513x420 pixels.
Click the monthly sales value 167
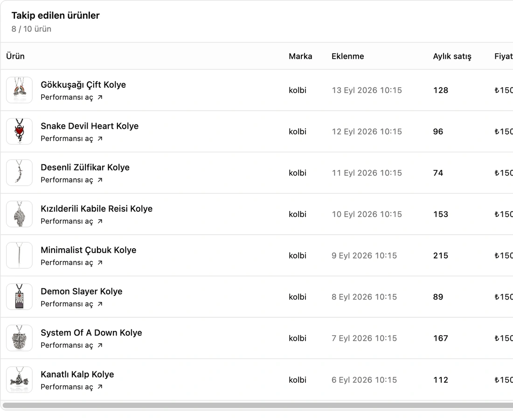pyautogui.click(x=441, y=338)
